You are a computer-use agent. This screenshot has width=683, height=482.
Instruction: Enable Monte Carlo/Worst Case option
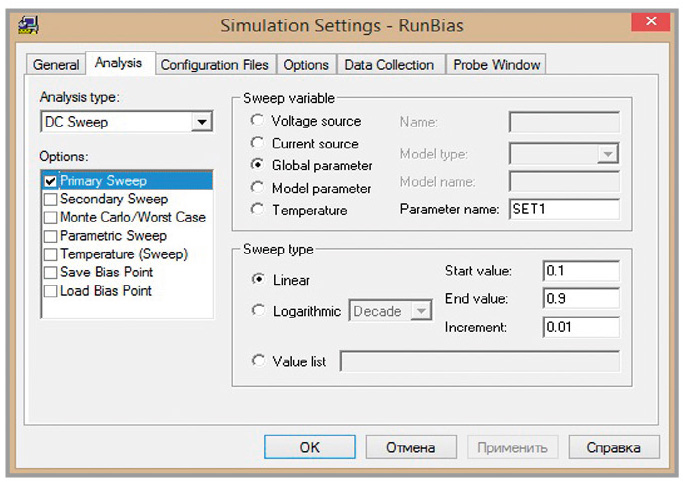click(51, 217)
